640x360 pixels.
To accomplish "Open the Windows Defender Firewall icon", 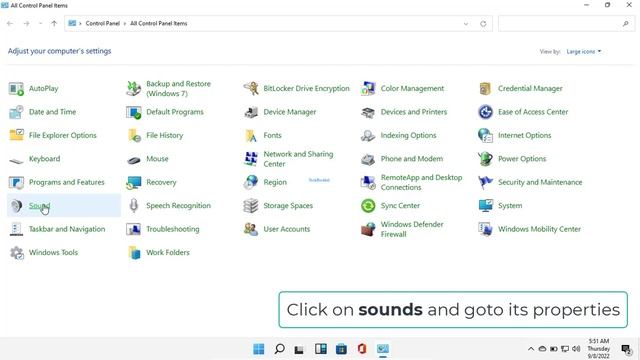I will [368, 229].
